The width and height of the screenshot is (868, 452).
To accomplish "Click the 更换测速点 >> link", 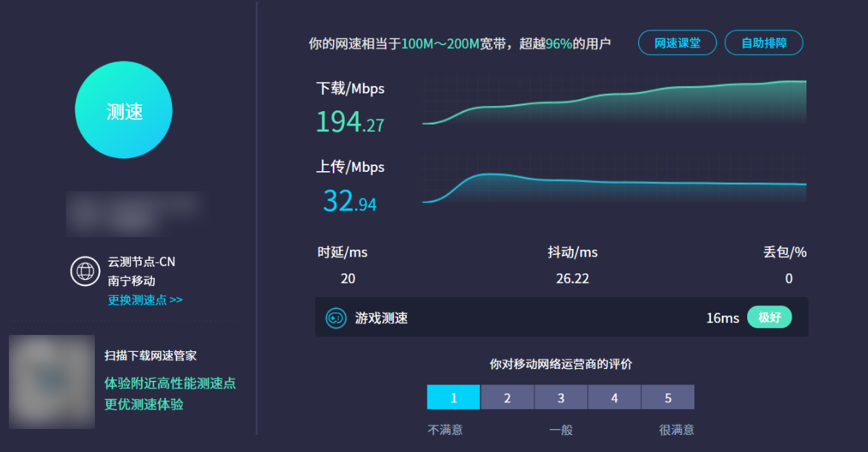I will pos(145,300).
